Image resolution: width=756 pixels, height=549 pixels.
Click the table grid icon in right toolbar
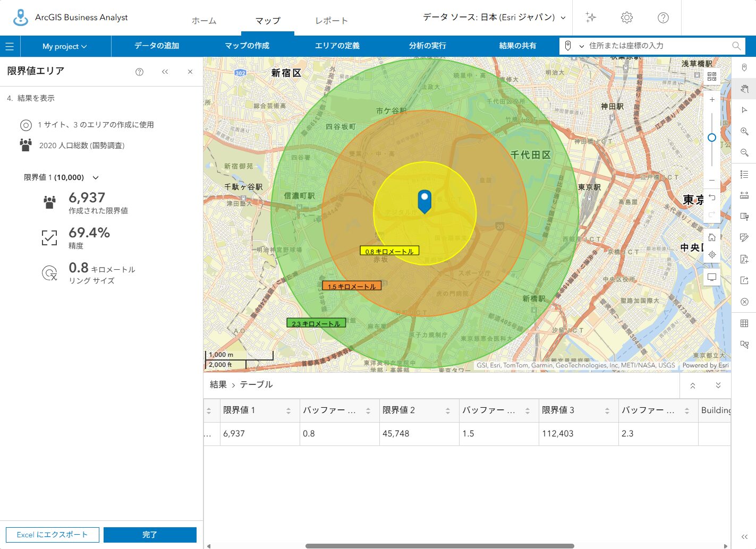tap(744, 323)
